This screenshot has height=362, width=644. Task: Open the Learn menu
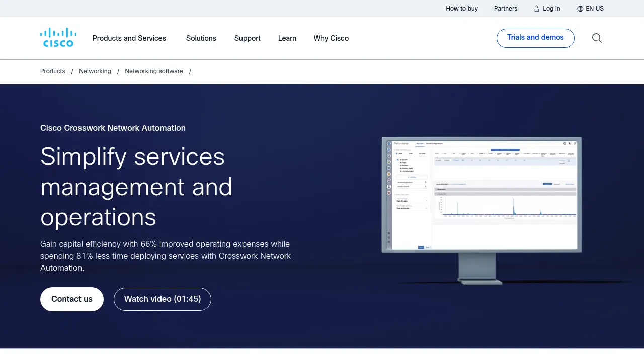287,38
